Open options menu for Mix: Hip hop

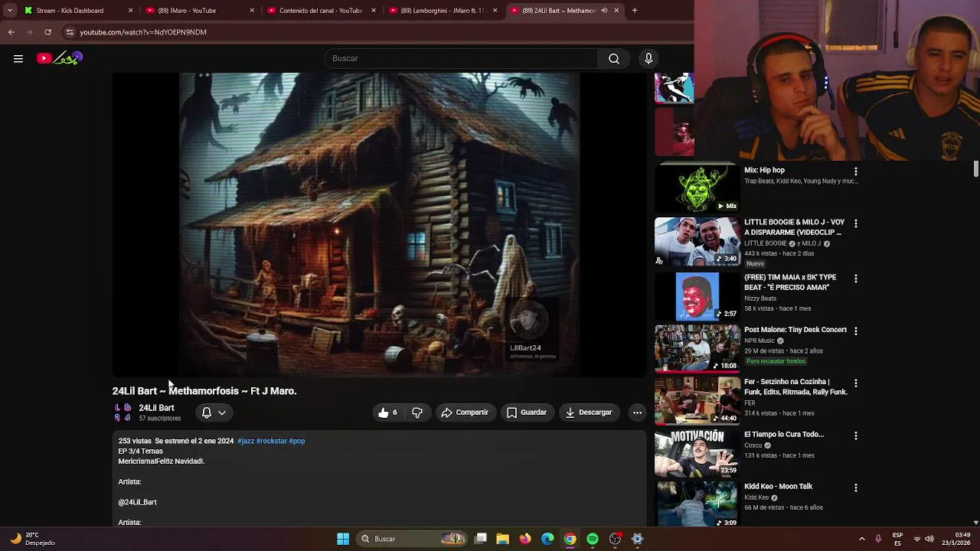[x=856, y=171]
